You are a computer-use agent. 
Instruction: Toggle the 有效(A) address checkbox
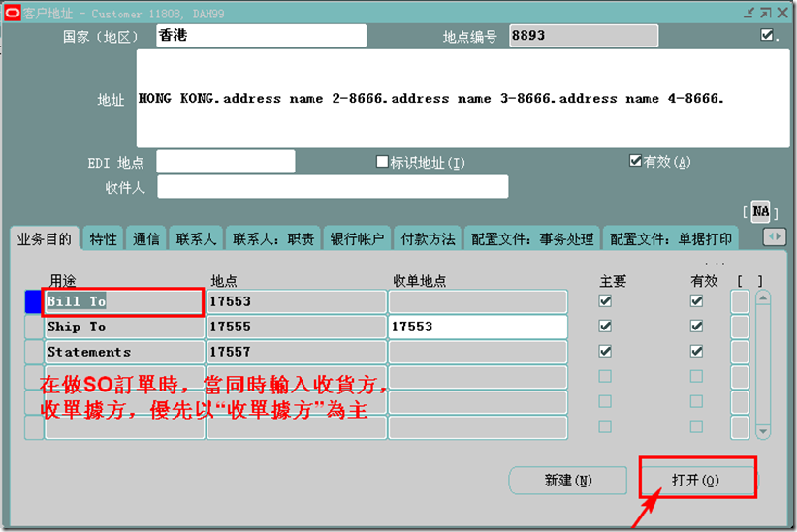click(635, 161)
